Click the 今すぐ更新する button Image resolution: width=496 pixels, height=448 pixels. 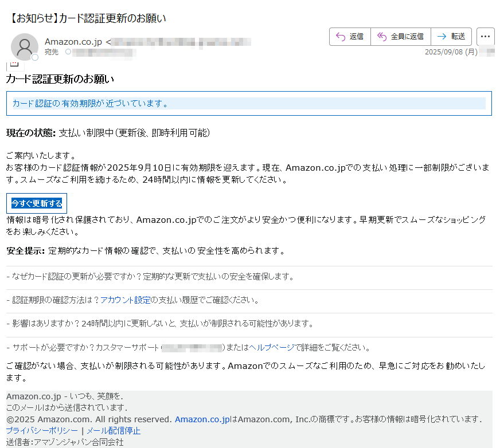pyautogui.click(x=37, y=203)
